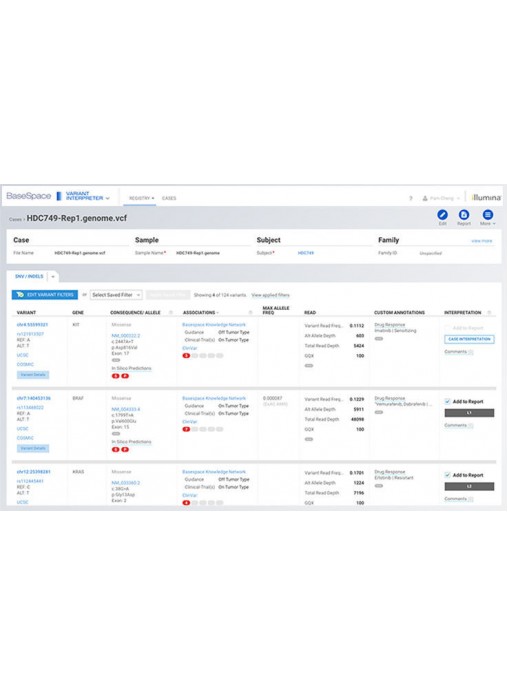
Task: Click the red ClinVar pathogenic badge on the KIT row
Action: [x=186, y=356]
